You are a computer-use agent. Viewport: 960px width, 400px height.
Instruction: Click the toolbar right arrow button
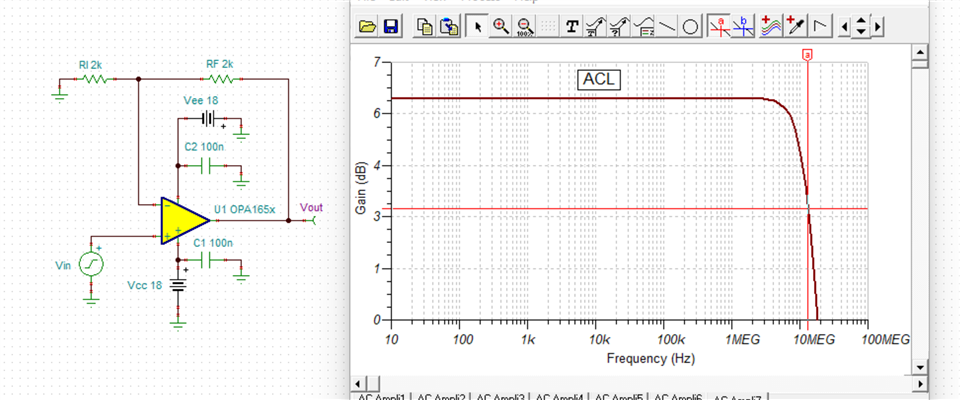(x=878, y=27)
